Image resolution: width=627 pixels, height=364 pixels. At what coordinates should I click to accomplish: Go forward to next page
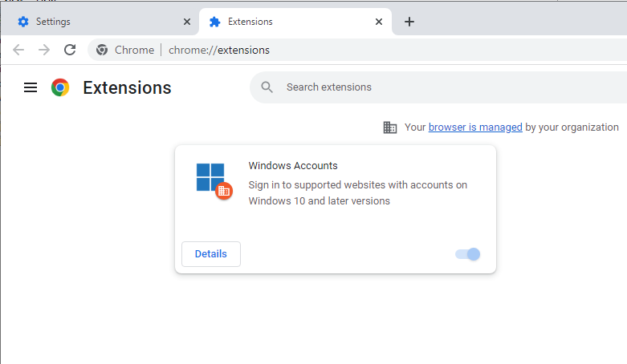(x=44, y=50)
